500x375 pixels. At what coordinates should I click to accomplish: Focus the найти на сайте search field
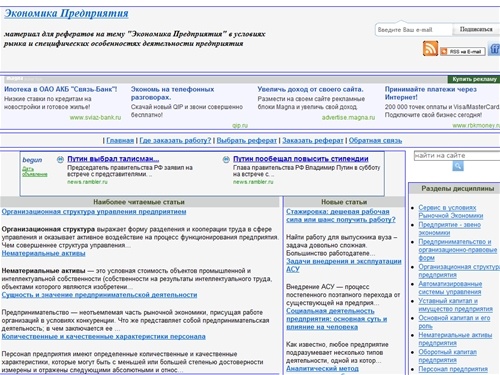point(457,155)
